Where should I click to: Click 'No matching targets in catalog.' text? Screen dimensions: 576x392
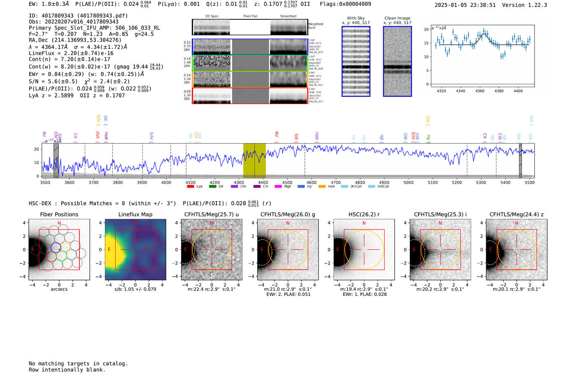tap(78, 364)
